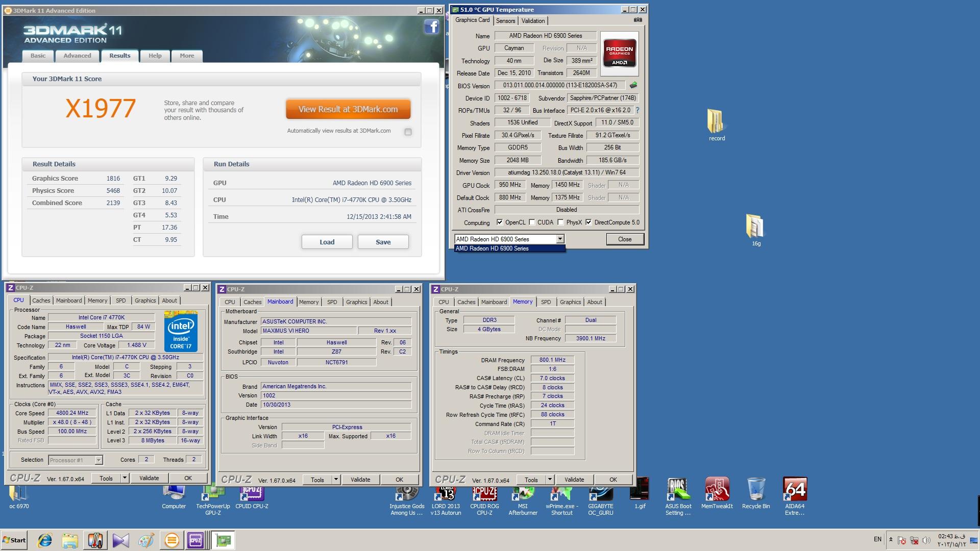Open the GPU selection dropdown in GPU-Z
Screen dimensions: 980x551
(560, 239)
